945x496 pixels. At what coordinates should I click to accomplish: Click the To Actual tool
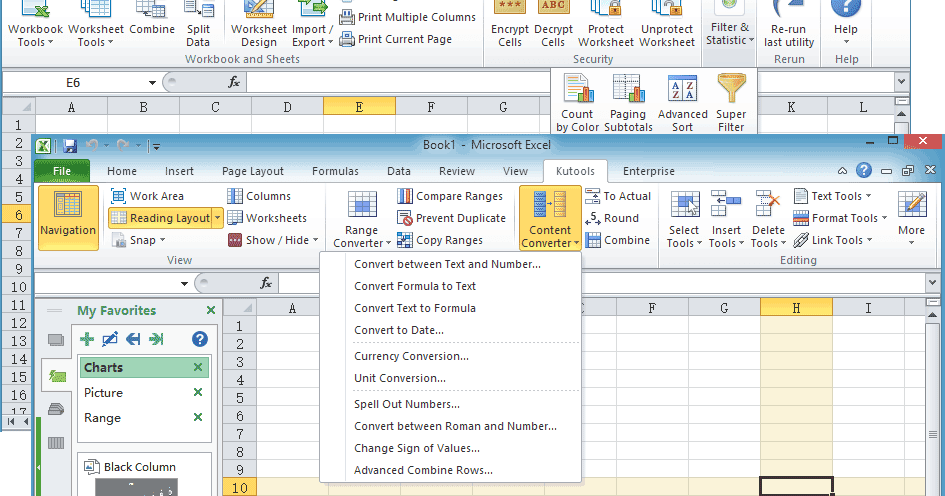(618, 196)
